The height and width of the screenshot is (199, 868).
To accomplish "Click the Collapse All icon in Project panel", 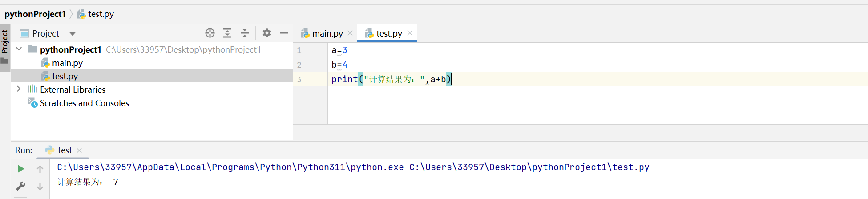I will (245, 33).
